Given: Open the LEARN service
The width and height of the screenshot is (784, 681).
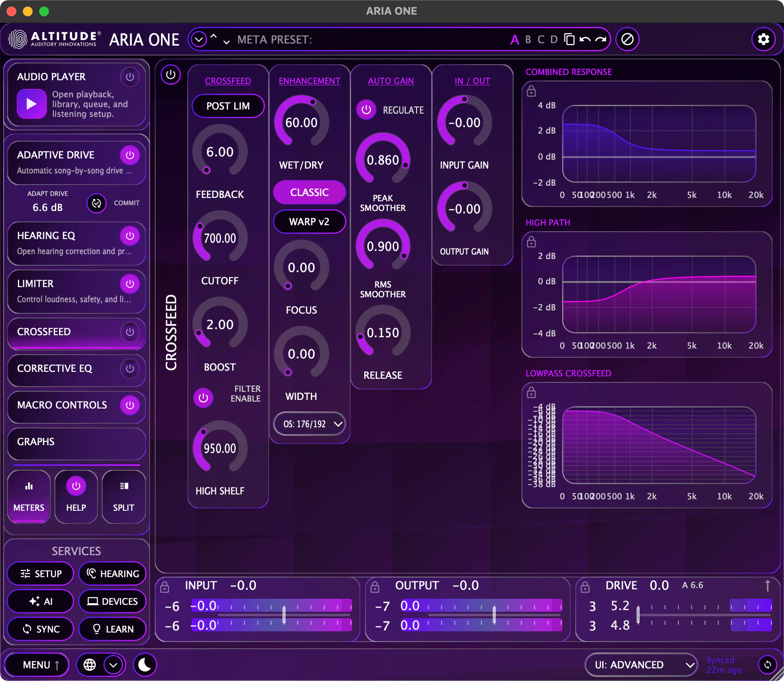Looking at the screenshot, I should pos(112,629).
